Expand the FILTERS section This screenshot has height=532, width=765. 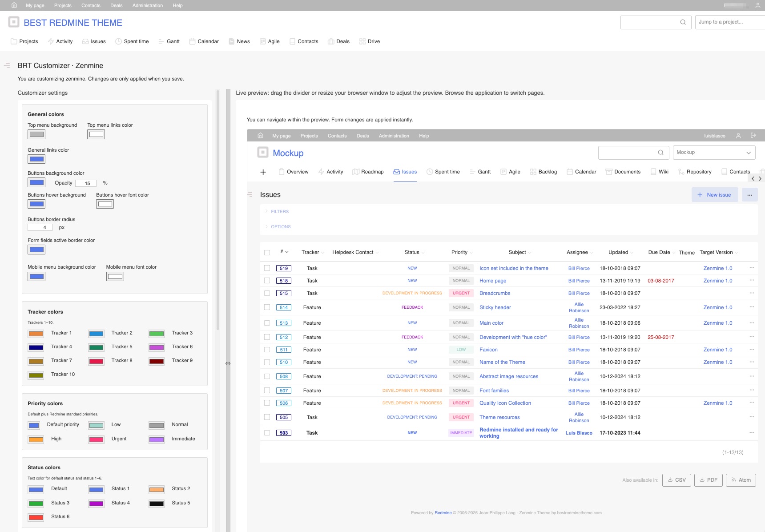pyautogui.click(x=279, y=212)
